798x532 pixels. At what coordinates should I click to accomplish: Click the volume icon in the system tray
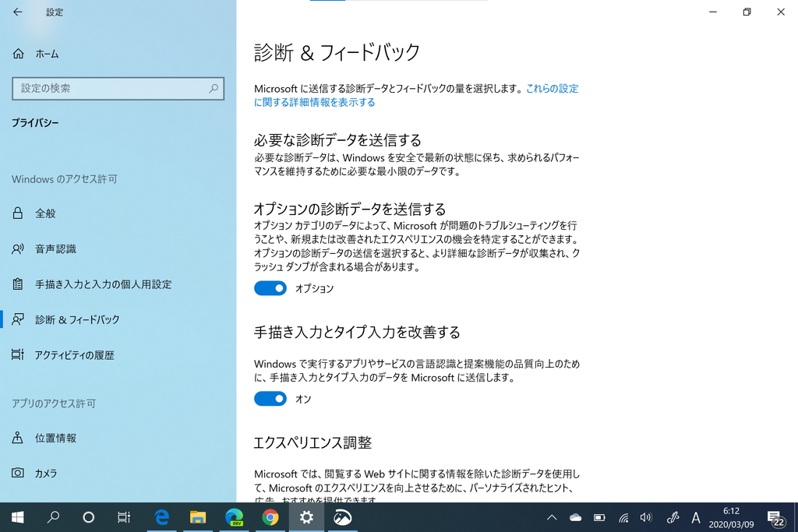(645, 516)
